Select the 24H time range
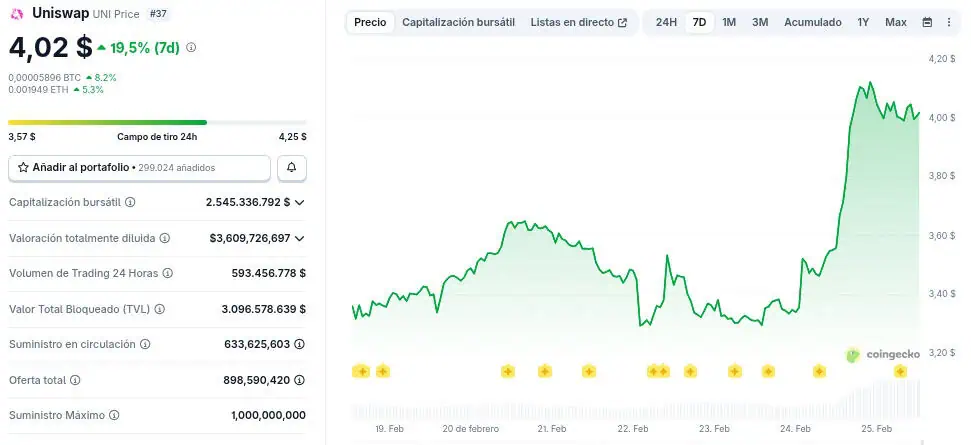 click(666, 22)
